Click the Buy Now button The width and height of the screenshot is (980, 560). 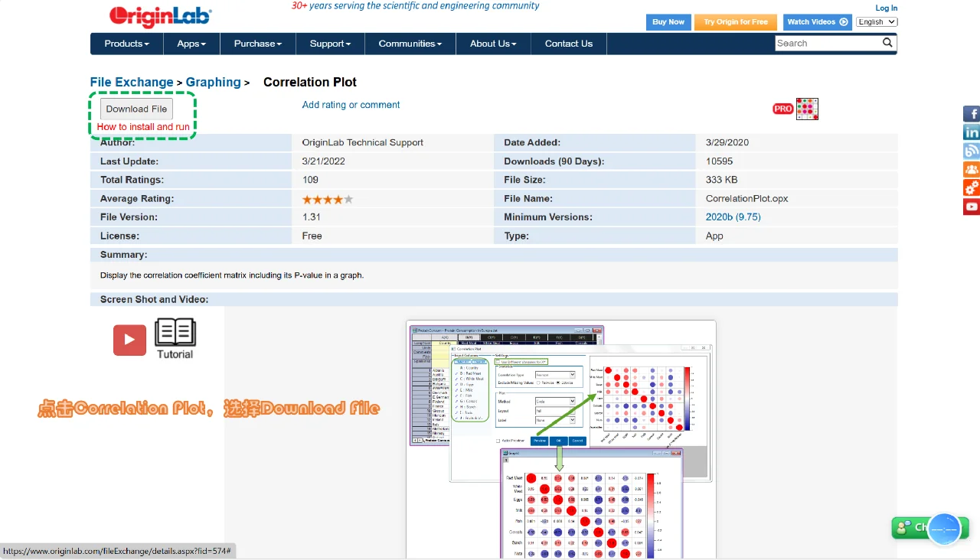point(668,22)
